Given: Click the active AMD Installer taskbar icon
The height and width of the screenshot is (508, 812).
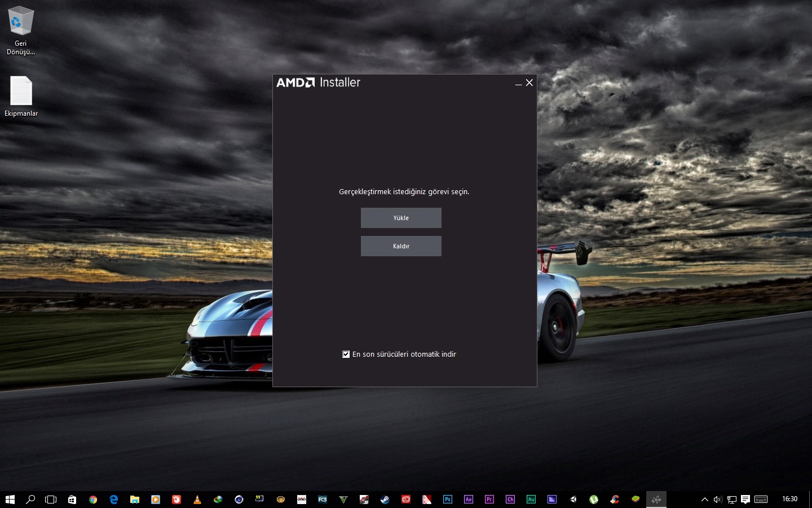Looking at the screenshot, I should 656,500.
